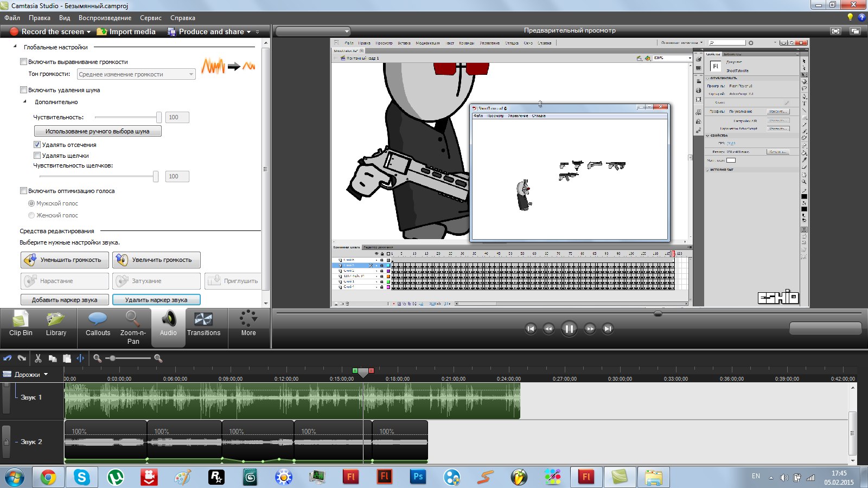This screenshot has height=488, width=868.
Task: Adjust the Чувствительность щелчков slider handle
Action: 156,176
